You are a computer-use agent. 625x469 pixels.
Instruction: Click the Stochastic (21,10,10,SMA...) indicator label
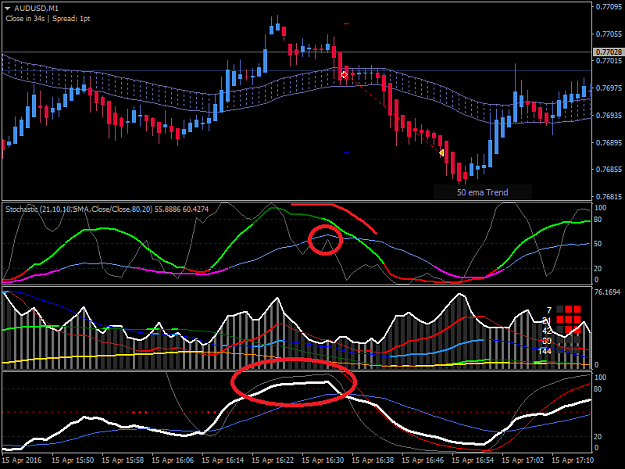[107, 209]
